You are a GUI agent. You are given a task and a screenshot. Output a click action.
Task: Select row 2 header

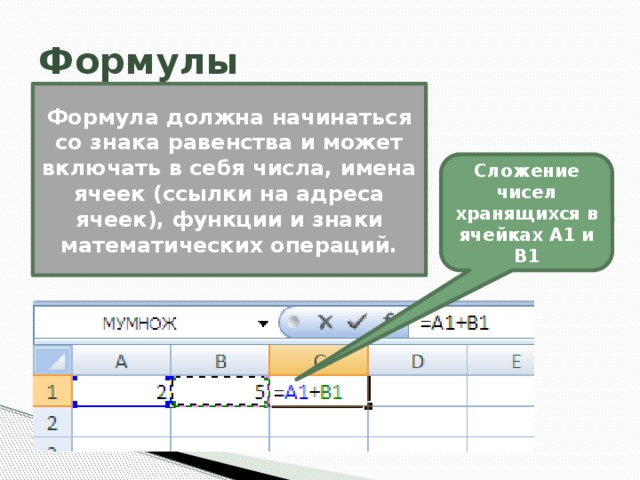pyautogui.click(x=53, y=422)
